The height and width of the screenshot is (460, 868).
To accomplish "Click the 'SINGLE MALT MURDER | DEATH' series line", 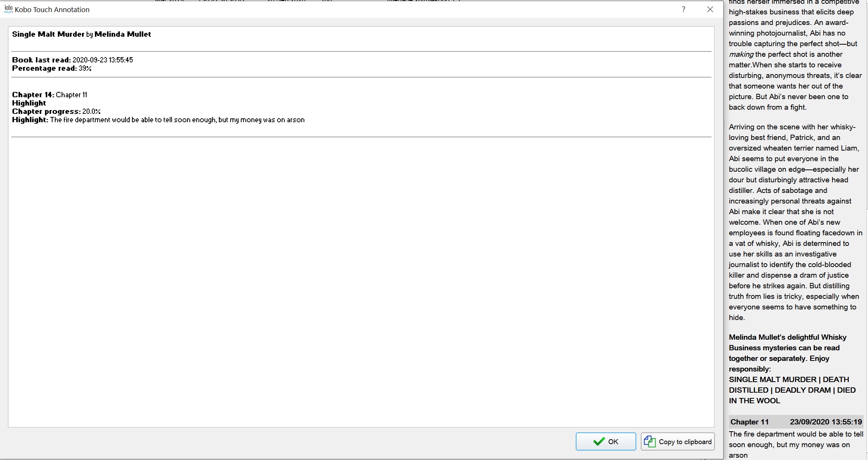I will 789,379.
